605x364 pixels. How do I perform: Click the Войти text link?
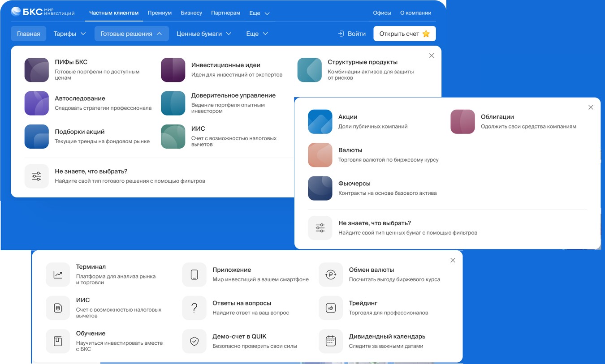click(357, 34)
